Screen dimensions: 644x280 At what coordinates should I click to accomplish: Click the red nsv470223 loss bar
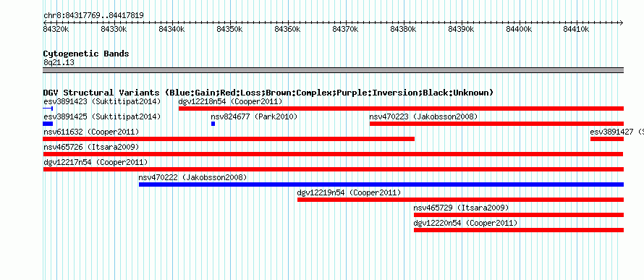coord(496,124)
